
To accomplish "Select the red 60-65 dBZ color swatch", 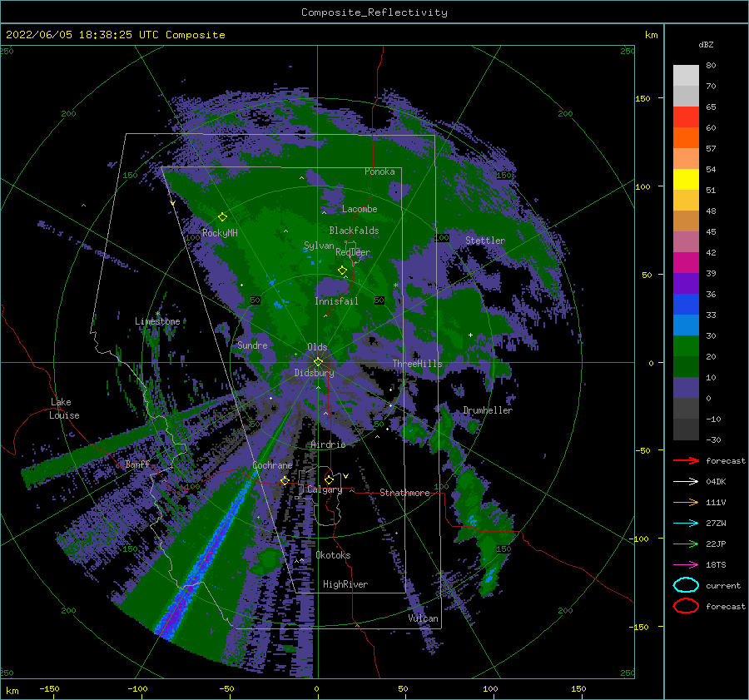I will coord(686,117).
